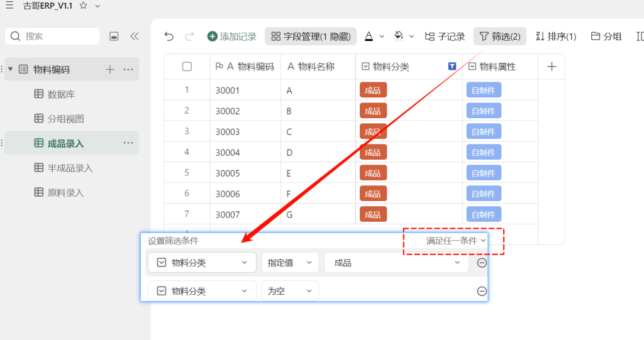Viewport: 644px width, 340px height.
Task: Click cell 30002 in the table
Action: (x=246, y=111)
